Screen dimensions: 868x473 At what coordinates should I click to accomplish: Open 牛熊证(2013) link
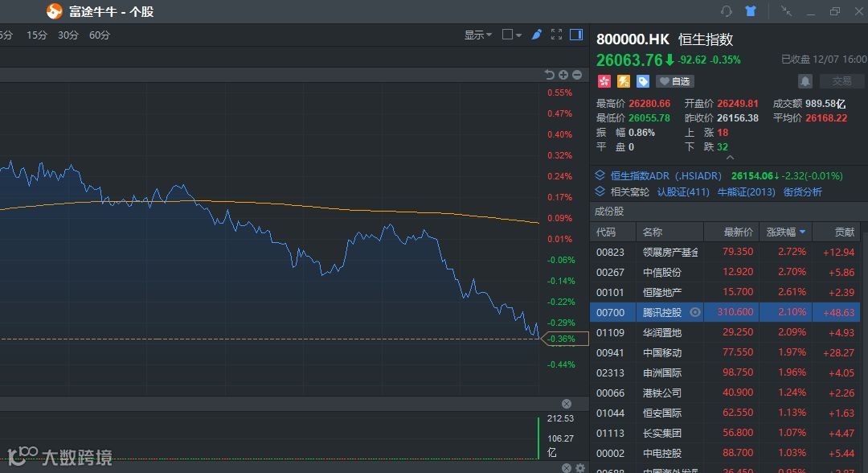point(746,191)
